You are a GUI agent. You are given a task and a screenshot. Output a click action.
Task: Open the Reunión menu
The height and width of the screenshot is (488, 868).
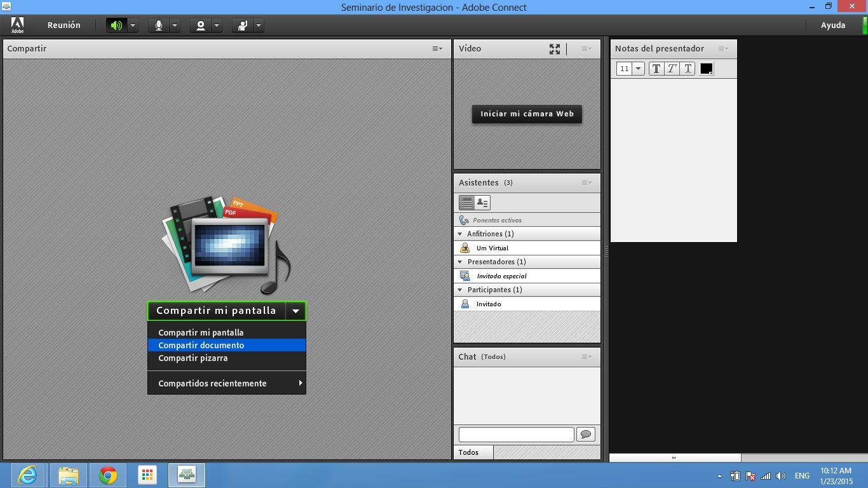pyautogui.click(x=64, y=25)
